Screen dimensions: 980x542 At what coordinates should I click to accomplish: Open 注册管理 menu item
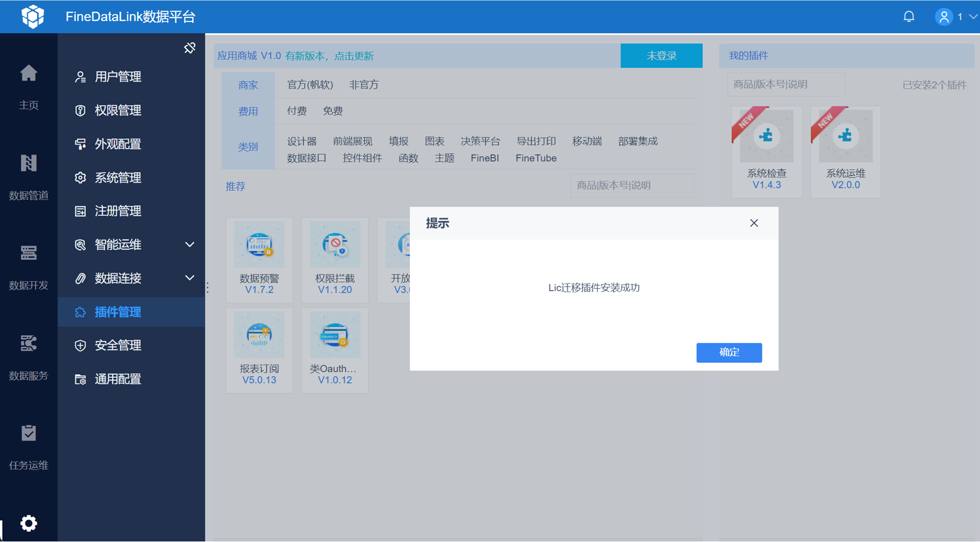point(131,211)
